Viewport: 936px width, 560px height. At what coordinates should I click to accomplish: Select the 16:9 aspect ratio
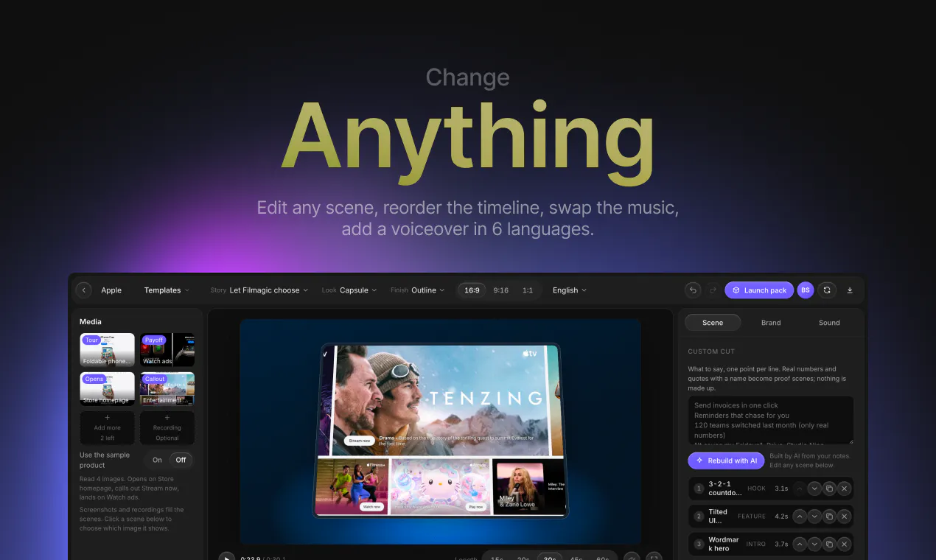click(472, 290)
